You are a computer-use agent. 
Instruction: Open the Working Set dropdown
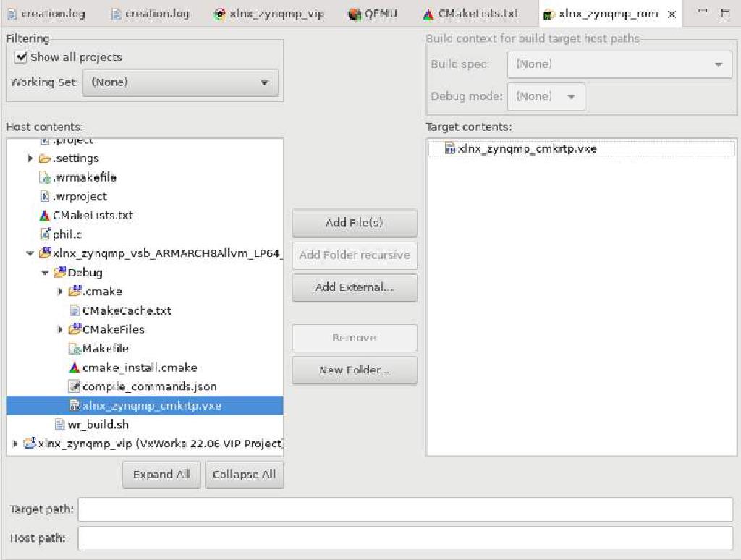(264, 82)
